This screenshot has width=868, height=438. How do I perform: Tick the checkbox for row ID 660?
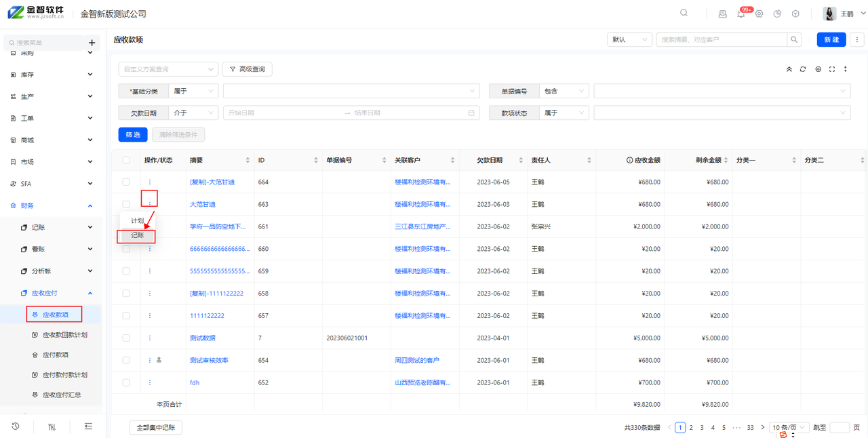(x=126, y=249)
